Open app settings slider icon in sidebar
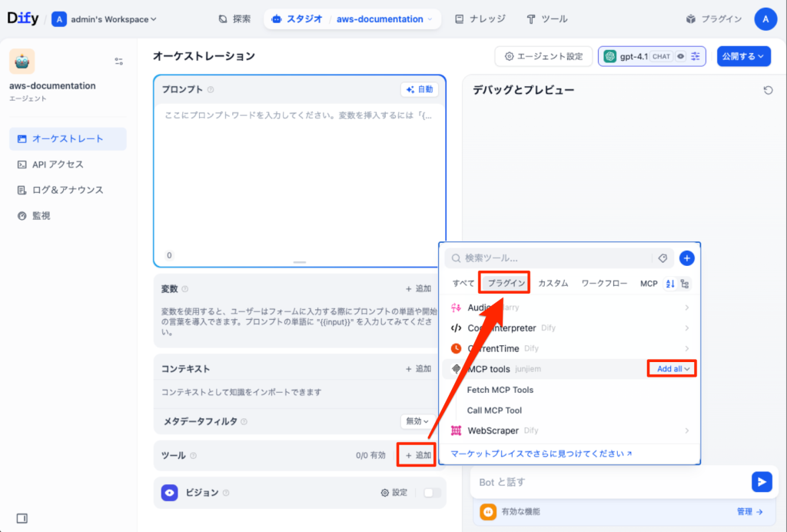 (x=118, y=62)
